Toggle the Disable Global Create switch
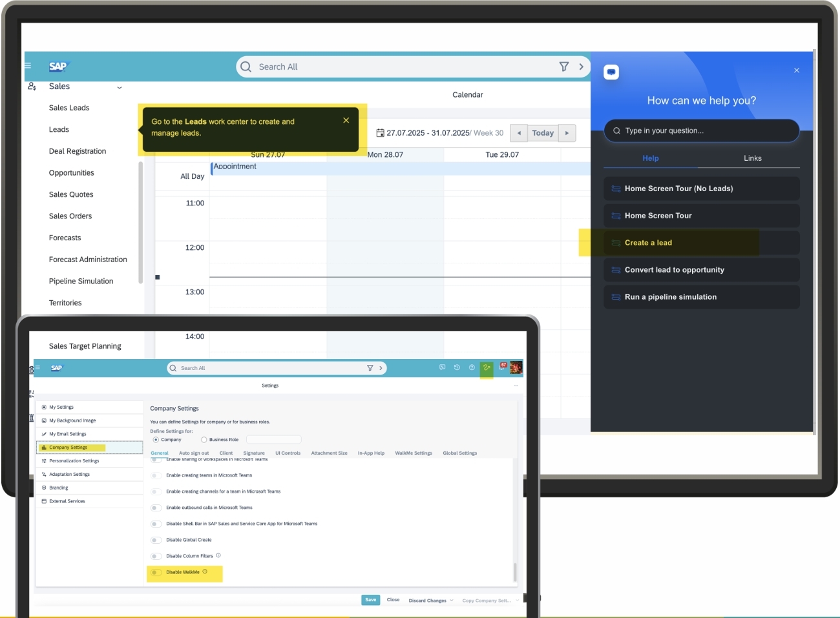840x618 pixels. (x=156, y=540)
